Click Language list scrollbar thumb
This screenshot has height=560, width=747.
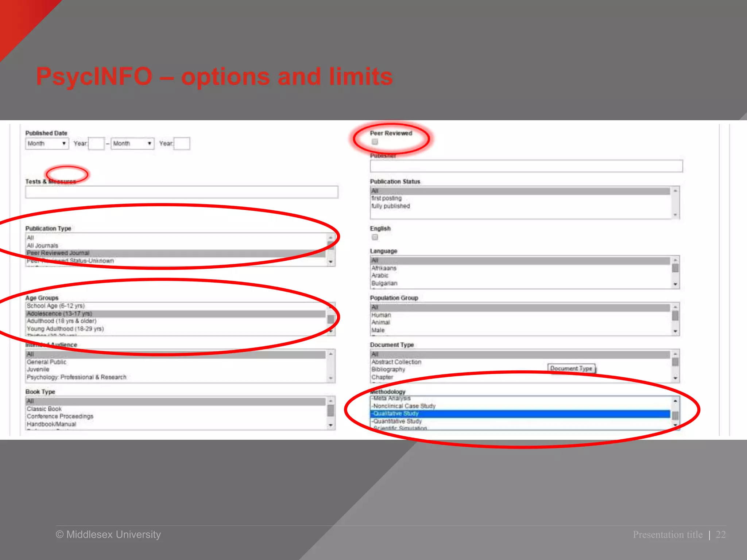675,268
